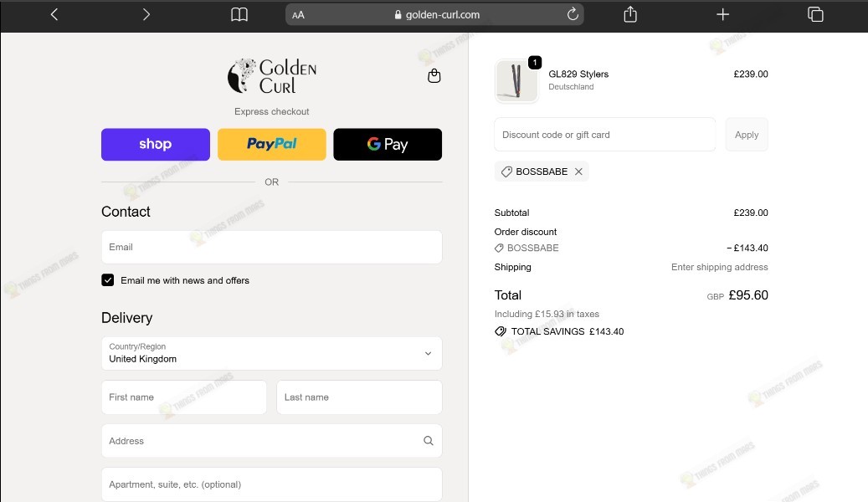Click the total savings tag icon

click(501, 331)
